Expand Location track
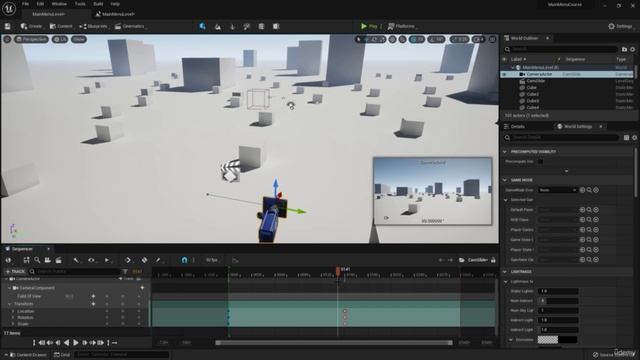640x360 pixels. 13,311
